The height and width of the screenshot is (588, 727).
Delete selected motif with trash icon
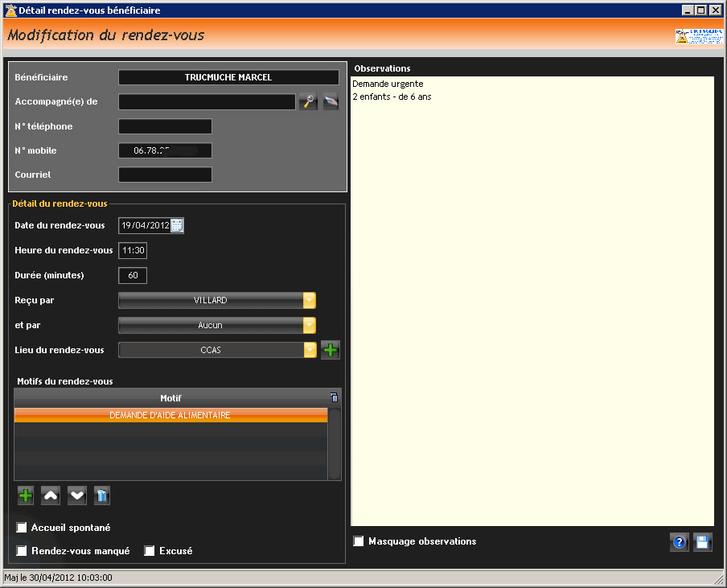101,495
